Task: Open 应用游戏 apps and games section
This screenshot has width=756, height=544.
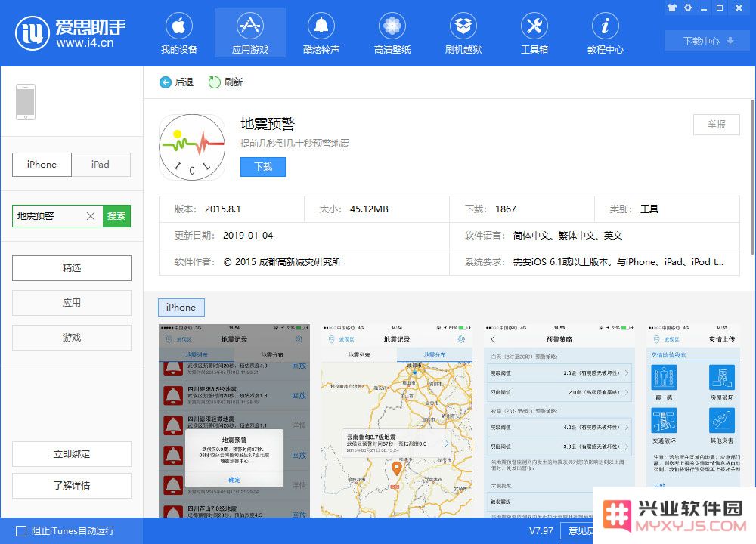Action: pos(249,34)
